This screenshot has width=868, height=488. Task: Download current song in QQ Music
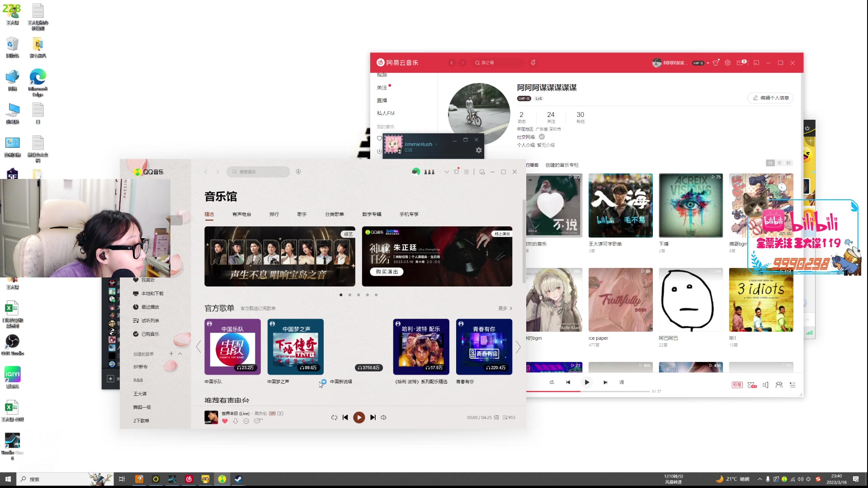coord(235,421)
